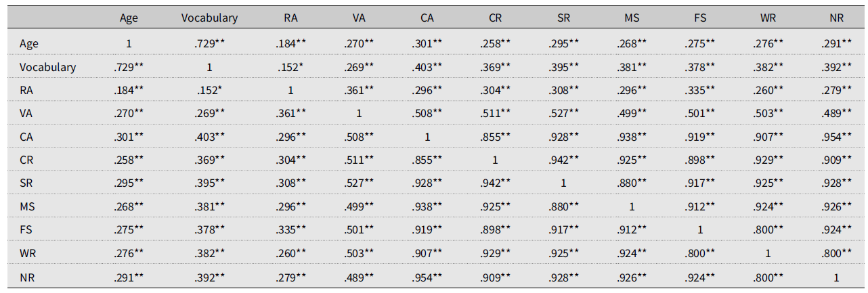Click the FS row label

[x=26, y=231]
